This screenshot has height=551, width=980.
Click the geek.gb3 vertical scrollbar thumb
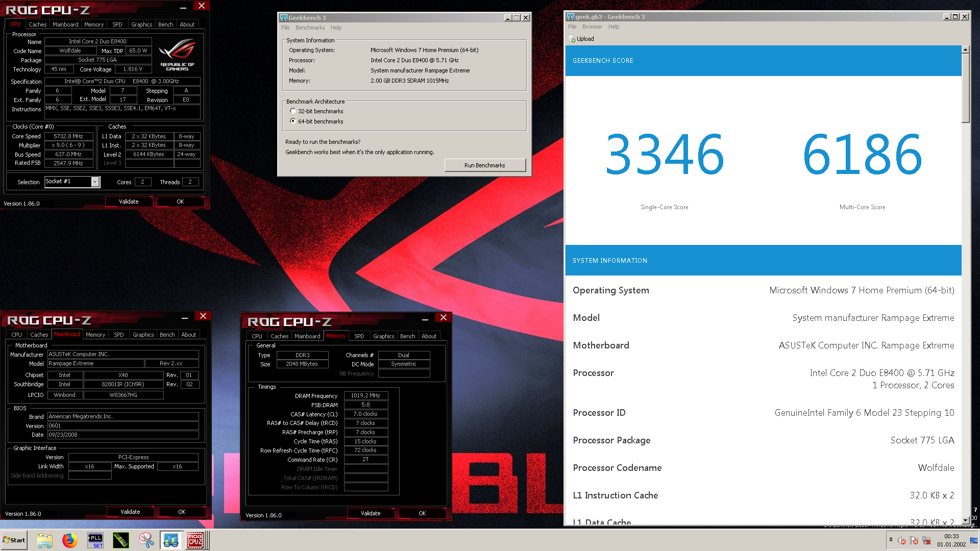tap(965, 88)
